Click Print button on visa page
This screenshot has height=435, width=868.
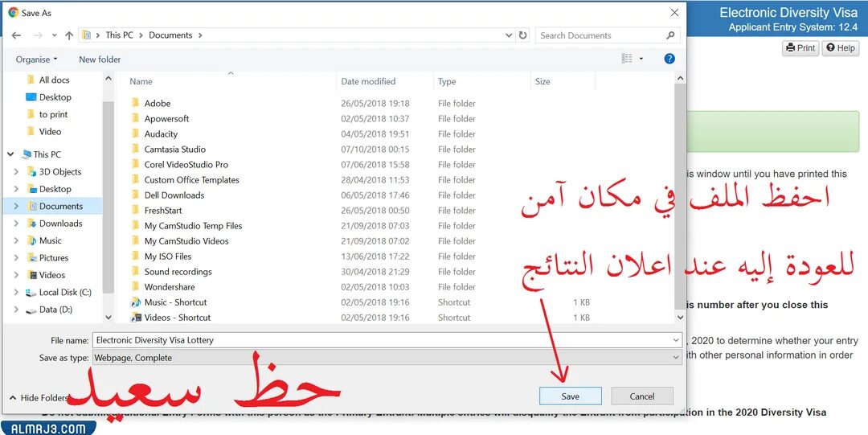(800, 48)
